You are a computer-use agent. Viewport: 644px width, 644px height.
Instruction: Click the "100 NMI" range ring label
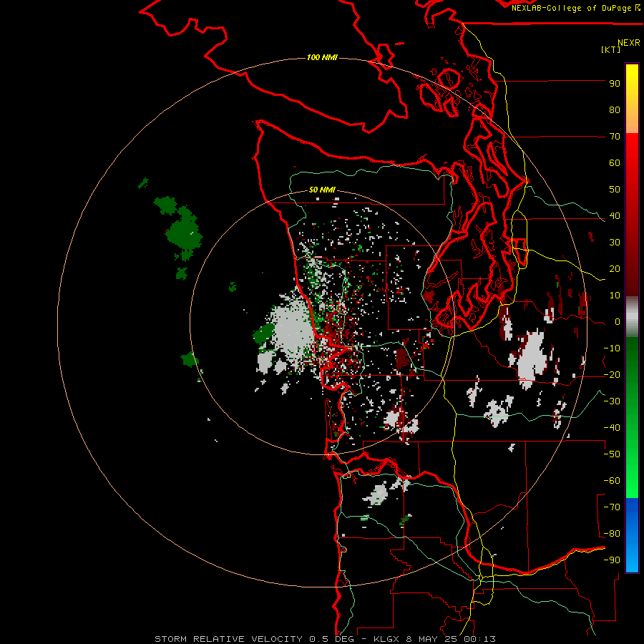(322, 57)
